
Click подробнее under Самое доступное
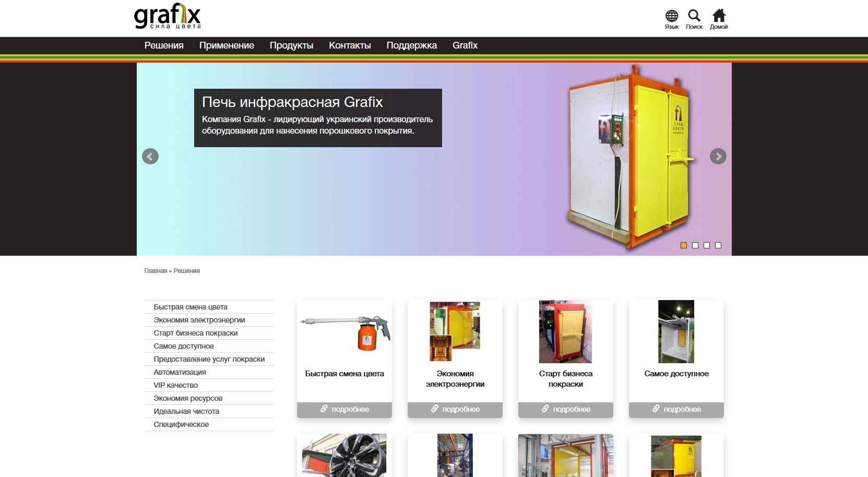pos(676,410)
